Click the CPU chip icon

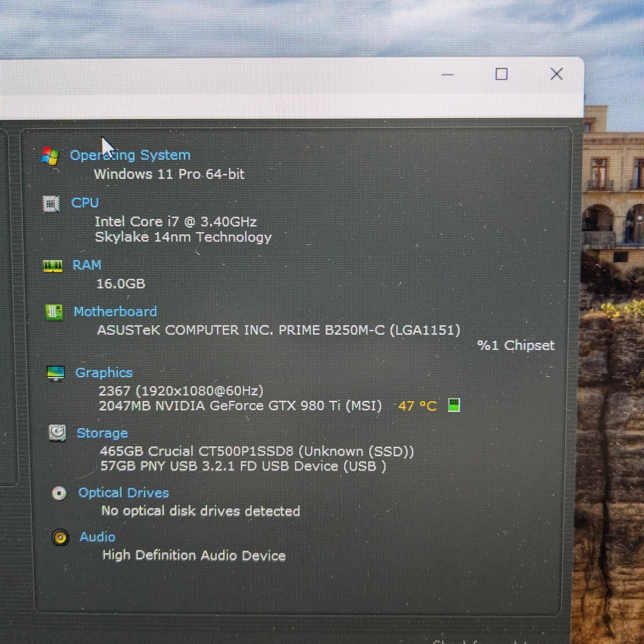pyautogui.click(x=51, y=203)
